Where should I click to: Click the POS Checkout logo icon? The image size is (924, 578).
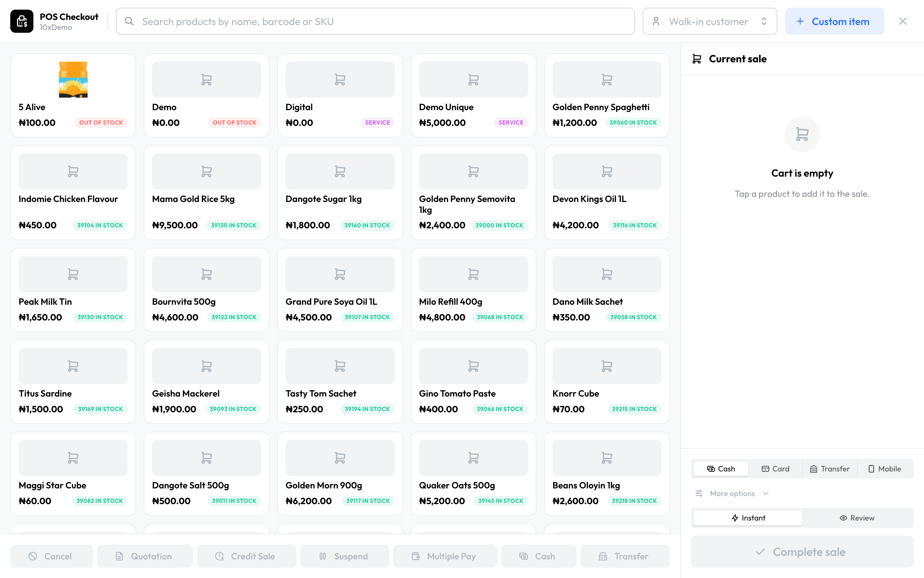tap(22, 22)
